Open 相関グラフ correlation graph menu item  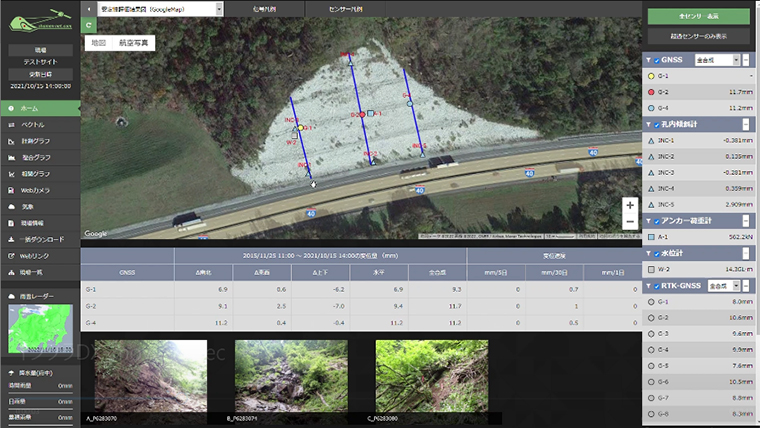(40, 174)
